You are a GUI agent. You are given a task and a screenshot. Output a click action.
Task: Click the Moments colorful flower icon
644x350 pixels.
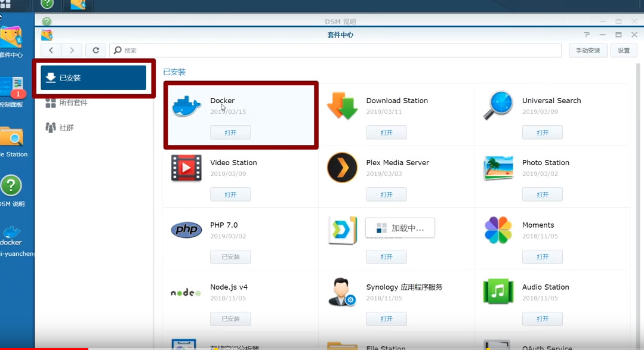(x=498, y=230)
